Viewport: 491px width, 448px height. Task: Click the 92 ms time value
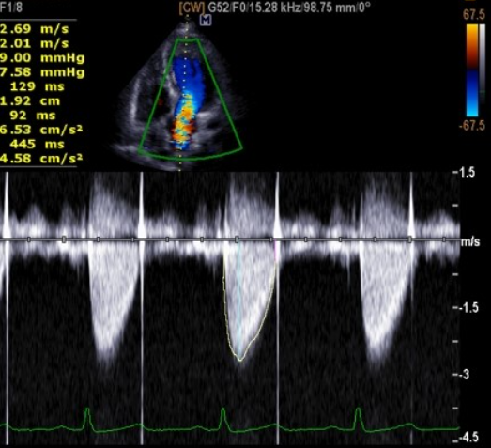pos(33,116)
